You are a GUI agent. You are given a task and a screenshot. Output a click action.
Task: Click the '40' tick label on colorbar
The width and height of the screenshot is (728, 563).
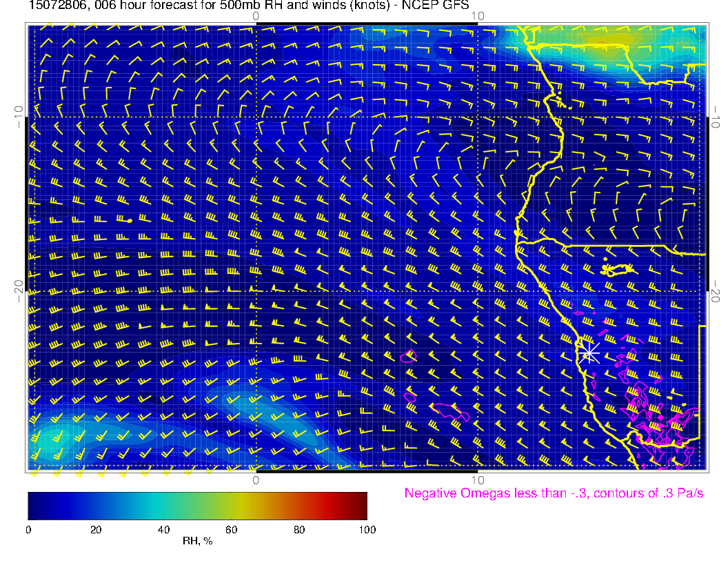[163, 530]
